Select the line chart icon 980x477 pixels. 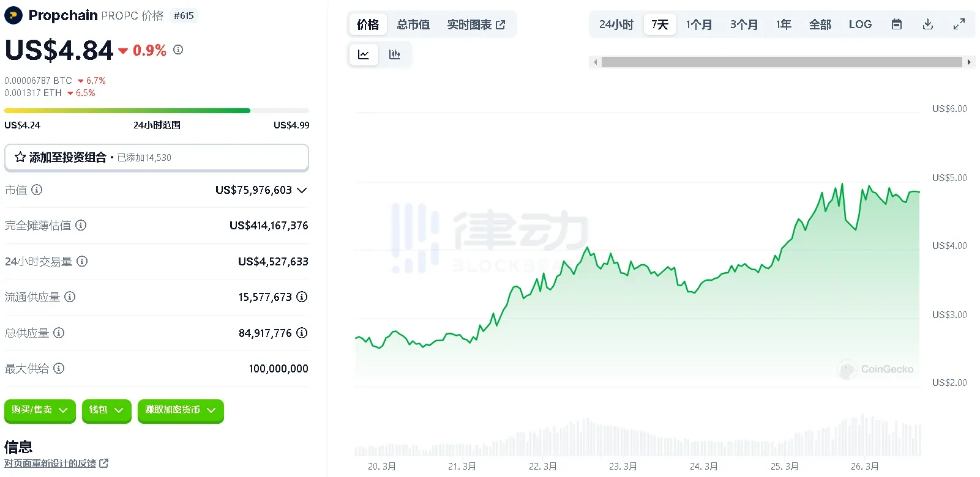(364, 54)
